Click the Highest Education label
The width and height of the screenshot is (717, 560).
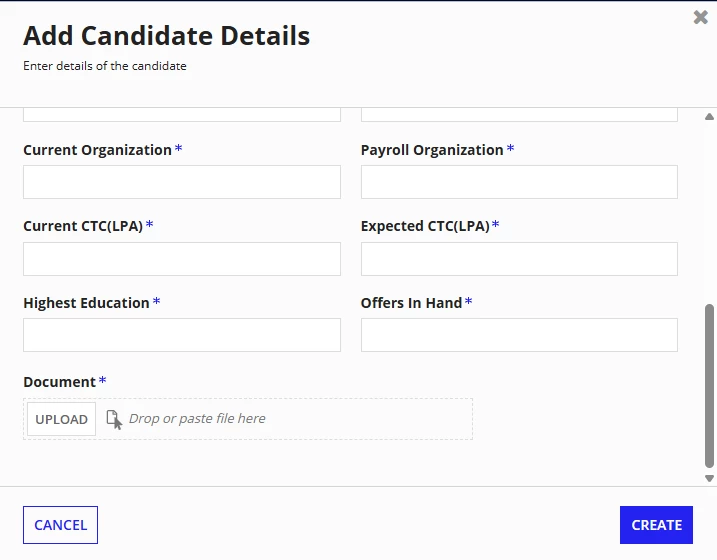[x=86, y=303]
